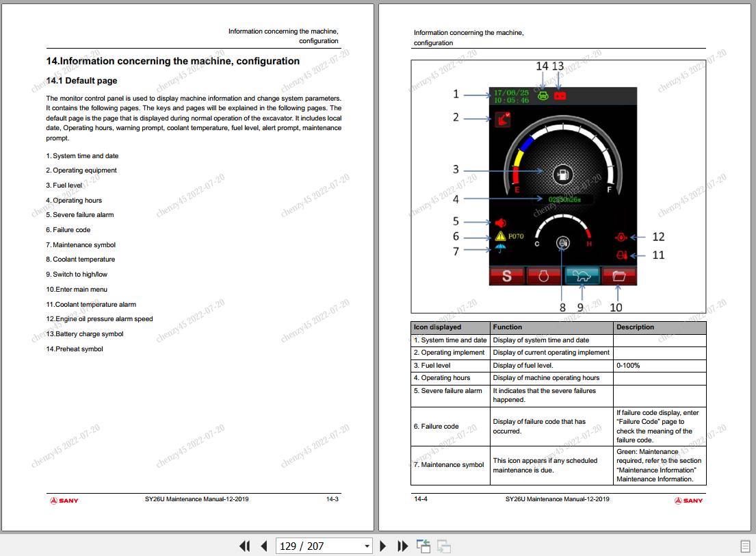Click list item "8. Coolant temperature"
This screenshot has height=556, width=756.
[81, 260]
